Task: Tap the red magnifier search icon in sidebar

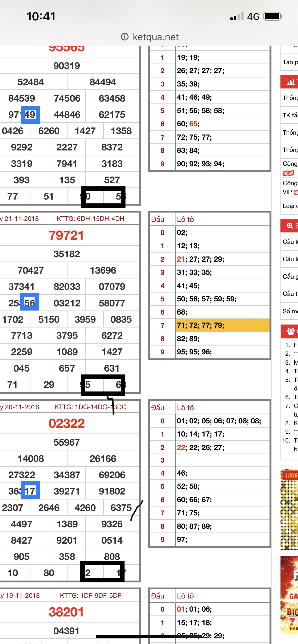Action: tap(290, 226)
